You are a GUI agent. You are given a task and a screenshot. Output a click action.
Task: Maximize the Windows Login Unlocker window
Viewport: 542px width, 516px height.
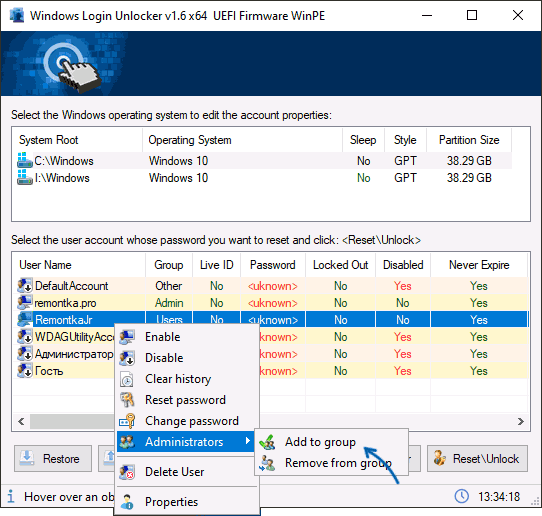click(472, 15)
